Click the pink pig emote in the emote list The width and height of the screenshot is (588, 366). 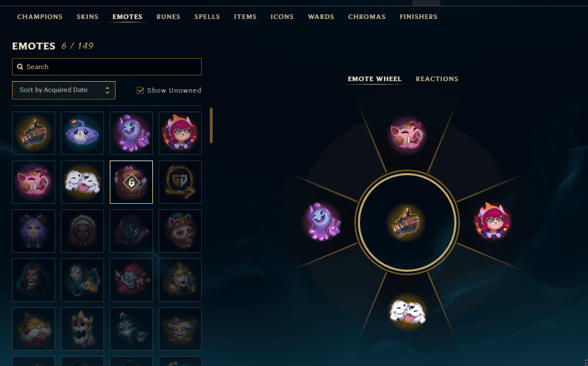coord(34,182)
